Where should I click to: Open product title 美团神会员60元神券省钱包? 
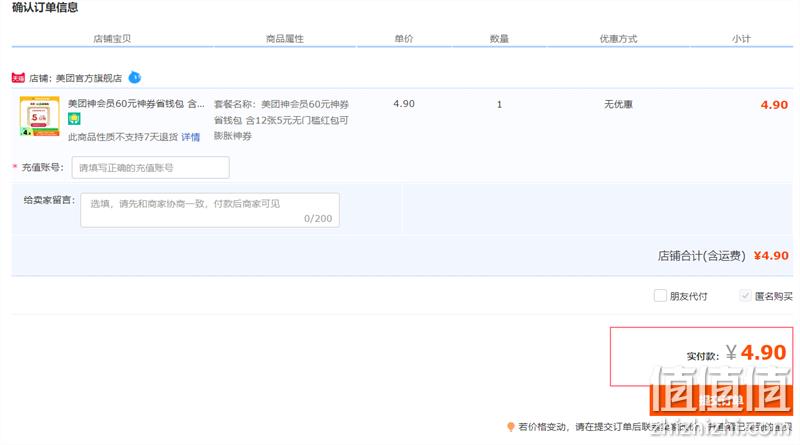click(136, 104)
